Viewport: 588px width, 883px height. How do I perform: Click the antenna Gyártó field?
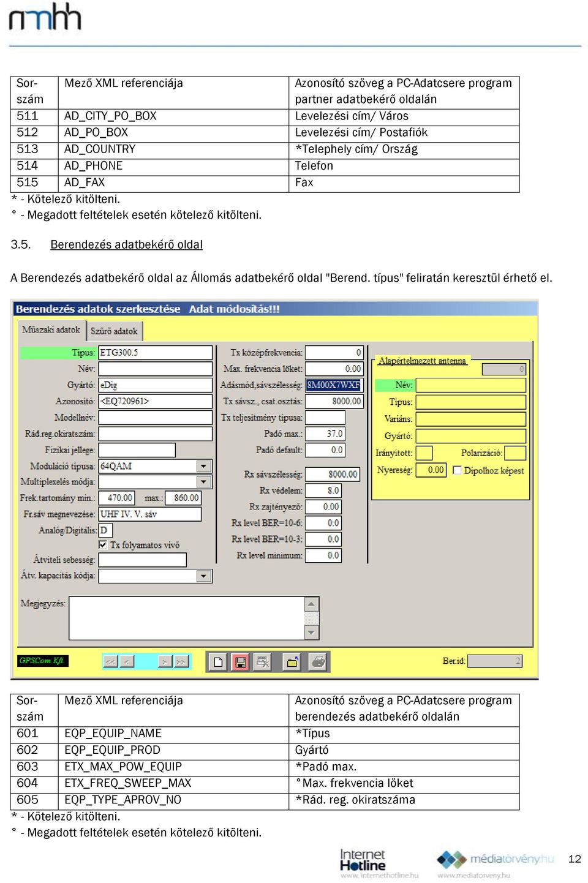(471, 436)
